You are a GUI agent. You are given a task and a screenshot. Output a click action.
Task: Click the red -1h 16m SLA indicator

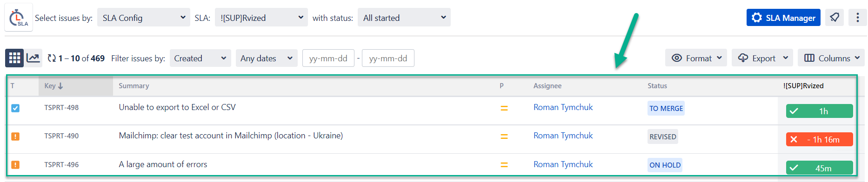[819, 139]
